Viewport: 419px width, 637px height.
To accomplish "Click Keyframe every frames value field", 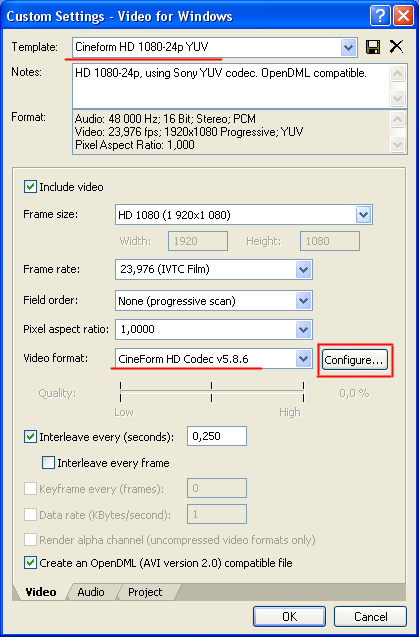I will [x=217, y=488].
